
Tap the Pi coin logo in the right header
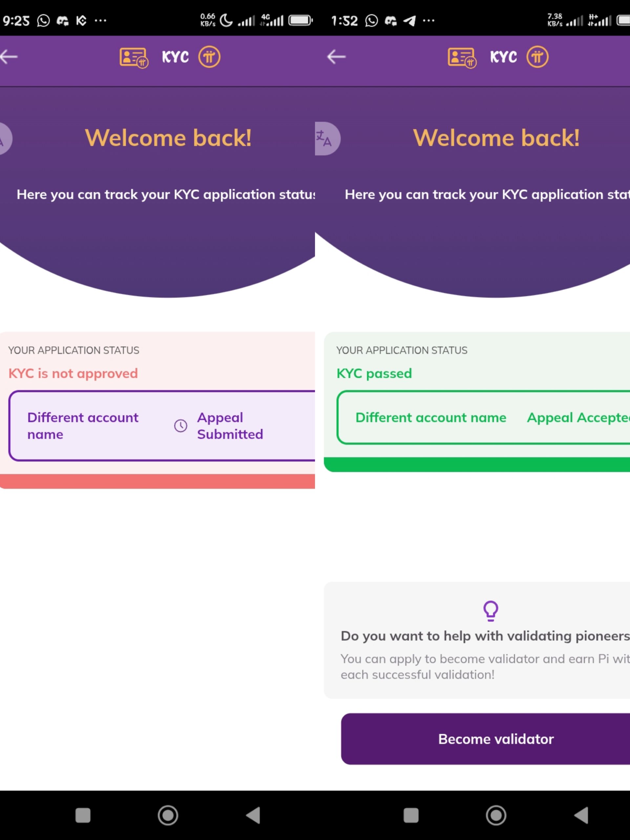coord(537,57)
